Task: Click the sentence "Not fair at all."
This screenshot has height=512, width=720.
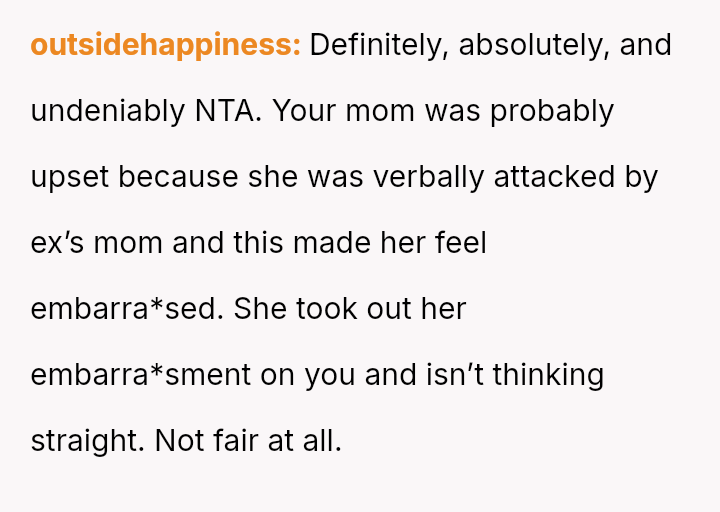Action: 248,441
